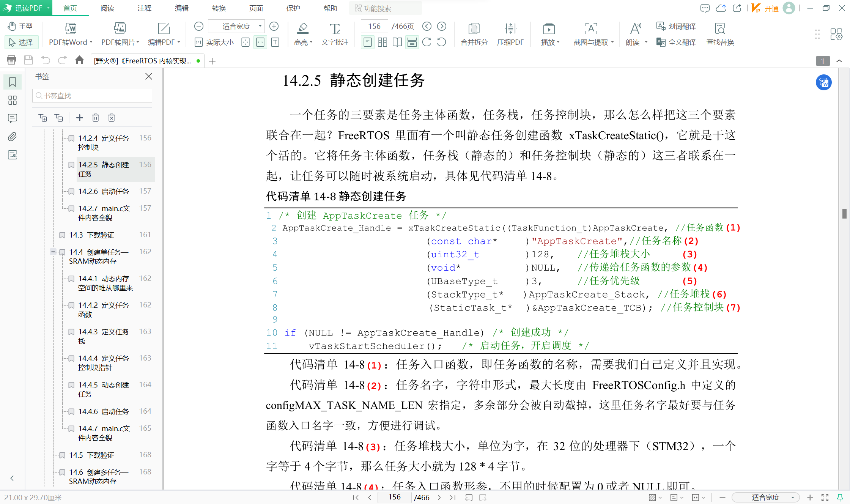Close the bookmarks panel

tap(149, 76)
